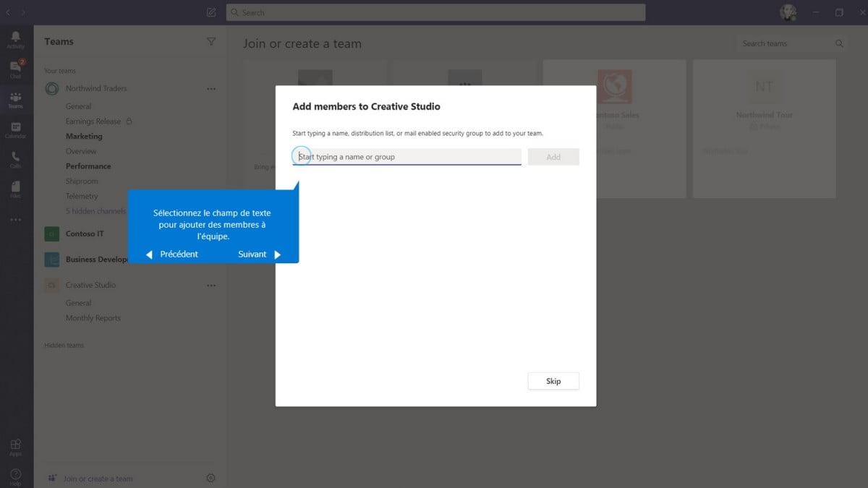Select the Contoso IT team name
The height and width of the screenshot is (488, 868).
coord(85,234)
